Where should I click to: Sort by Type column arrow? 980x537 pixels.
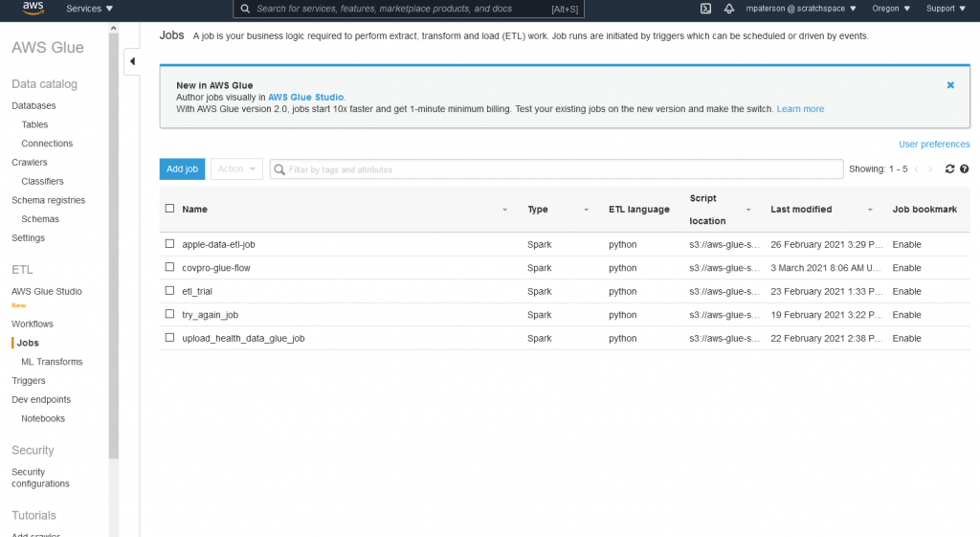pyautogui.click(x=587, y=210)
